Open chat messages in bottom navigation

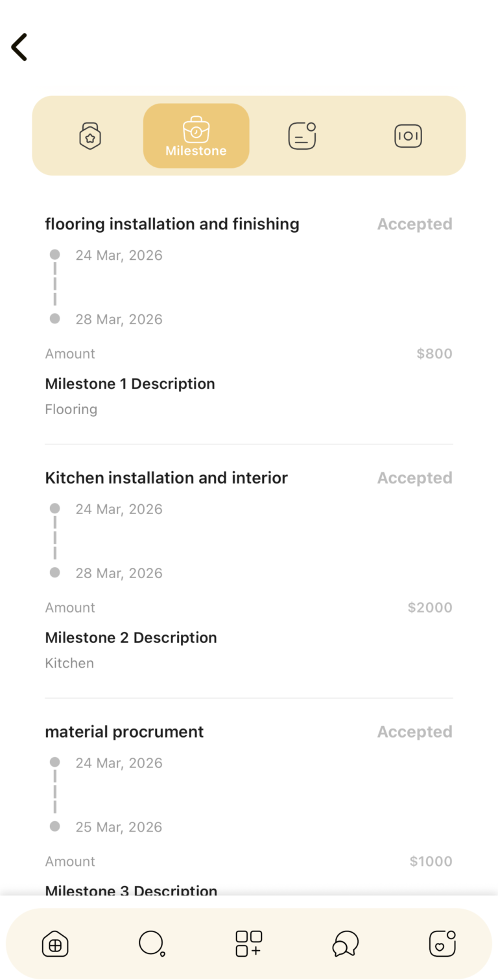(345, 944)
